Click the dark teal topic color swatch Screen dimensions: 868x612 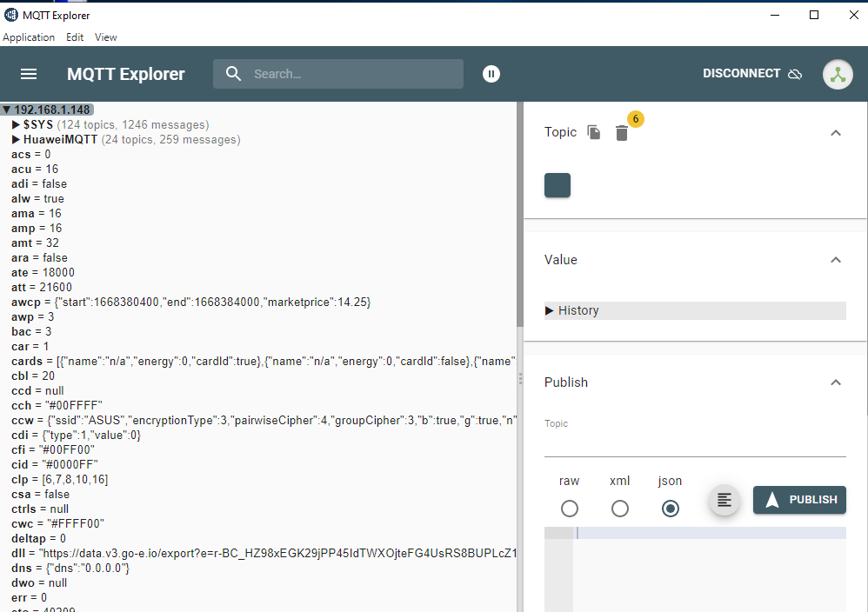pos(557,184)
